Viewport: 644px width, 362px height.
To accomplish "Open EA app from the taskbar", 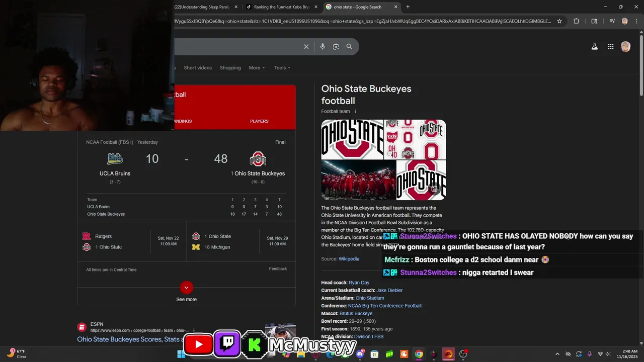I will 448,354.
